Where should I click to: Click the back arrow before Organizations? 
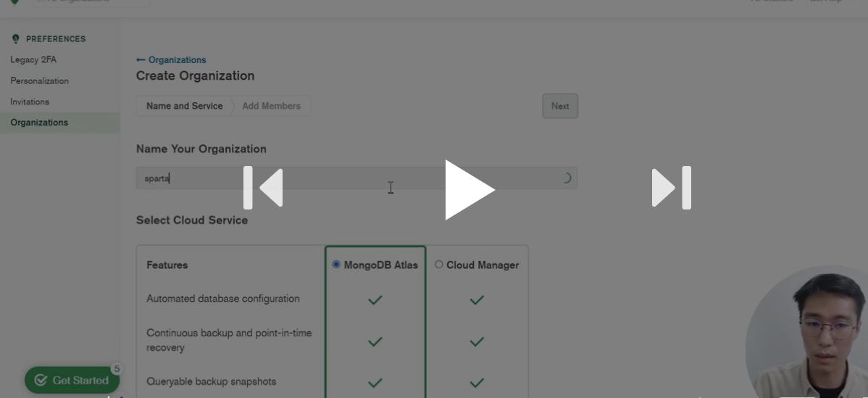(x=141, y=59)
